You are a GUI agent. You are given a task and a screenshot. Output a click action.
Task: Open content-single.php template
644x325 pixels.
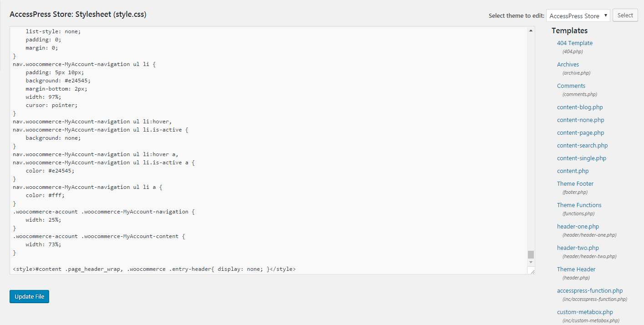click(582, 158)
